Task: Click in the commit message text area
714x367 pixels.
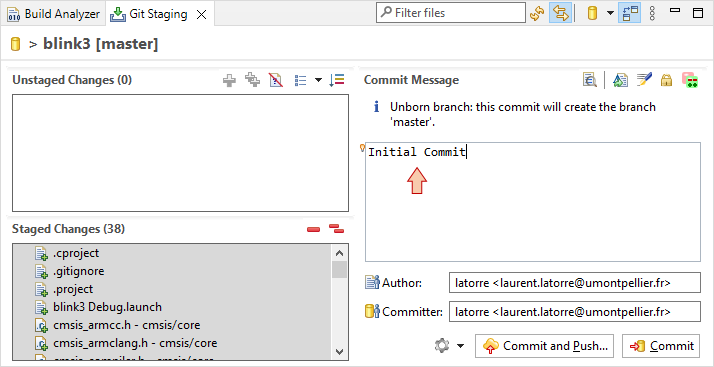Action: 533,202
